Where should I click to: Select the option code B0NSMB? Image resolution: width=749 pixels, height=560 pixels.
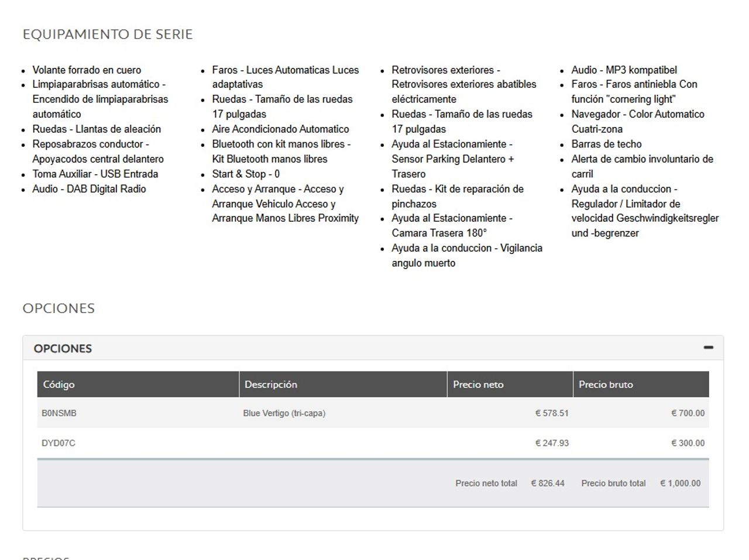[59, 413]
